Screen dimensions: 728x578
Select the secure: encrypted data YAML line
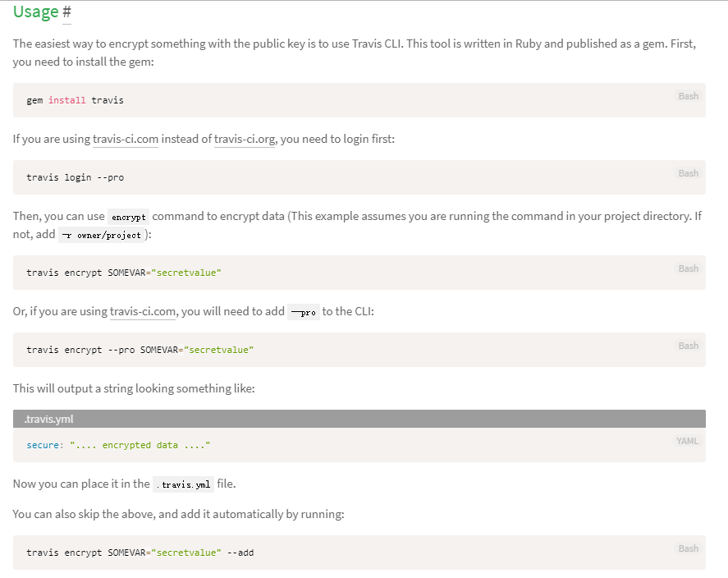(118, 445)
